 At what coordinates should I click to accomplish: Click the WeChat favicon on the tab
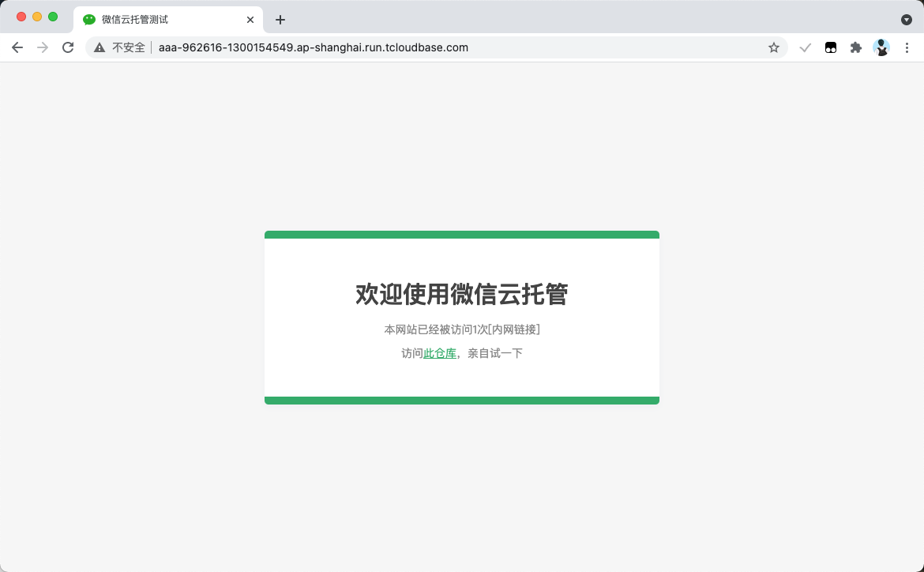tap(89, 20)
